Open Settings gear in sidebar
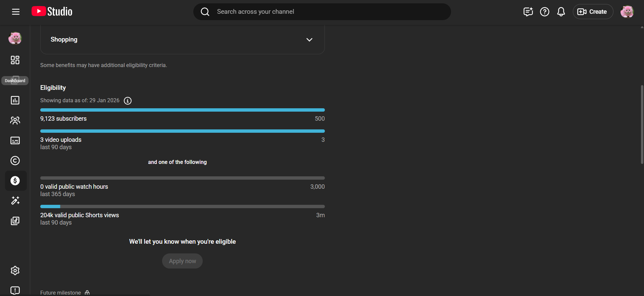This screenshot has width=644, height=296. (x=15, y=271)
